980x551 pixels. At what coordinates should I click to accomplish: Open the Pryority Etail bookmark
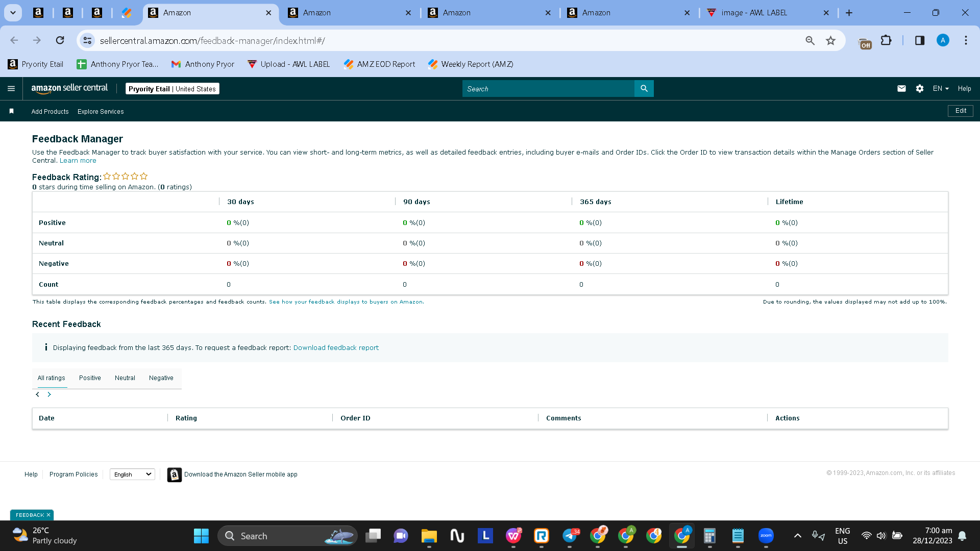click(x=36, y=64)
